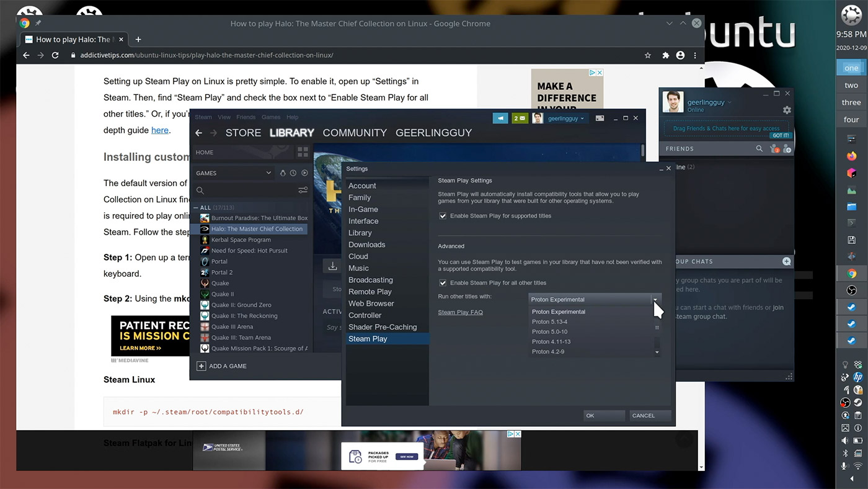Open Steam inbox envelope notifications
This screenshot has height=489, width=868.
coord(520,118)
